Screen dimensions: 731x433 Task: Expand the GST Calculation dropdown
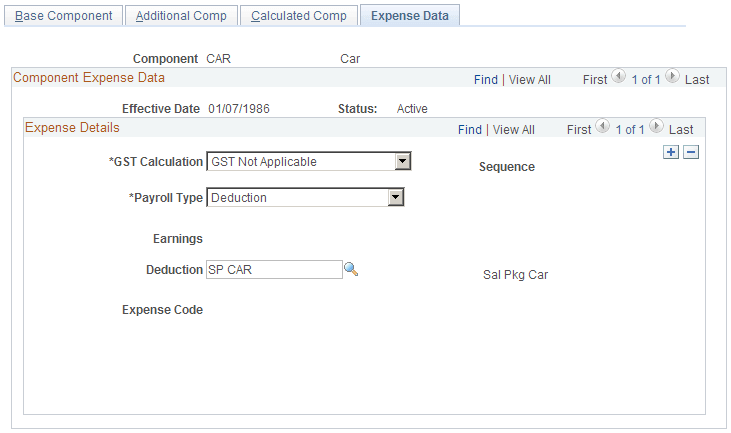coord(402,161)
